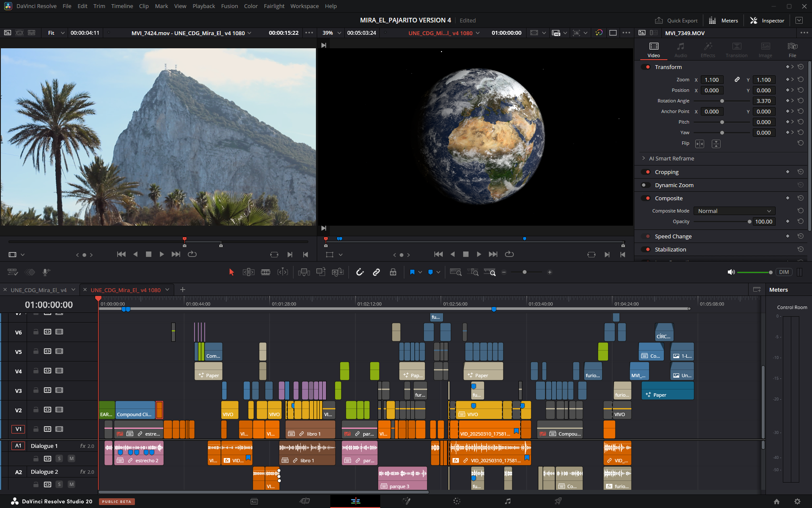Toggle timeline snapping magnet icon

[x=360, y=272]
